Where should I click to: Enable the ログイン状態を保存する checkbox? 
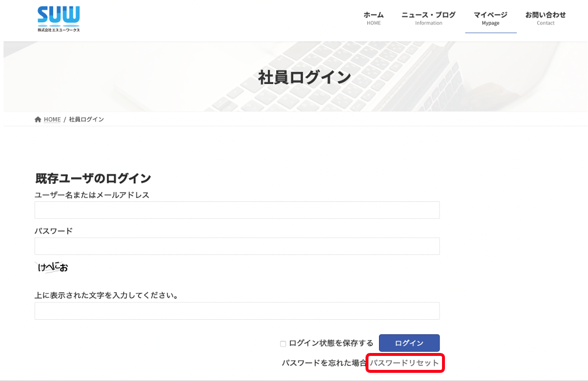[x=283, y=344]
